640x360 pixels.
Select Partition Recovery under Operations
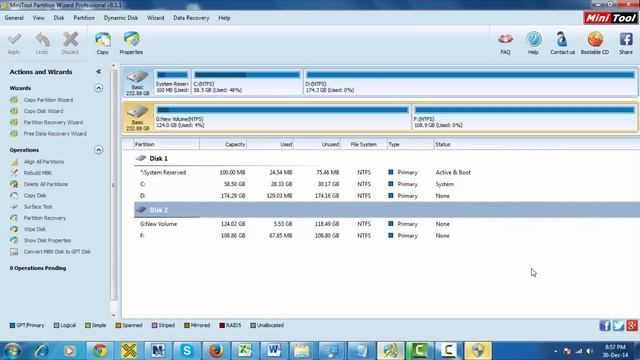tap(44, 218)
